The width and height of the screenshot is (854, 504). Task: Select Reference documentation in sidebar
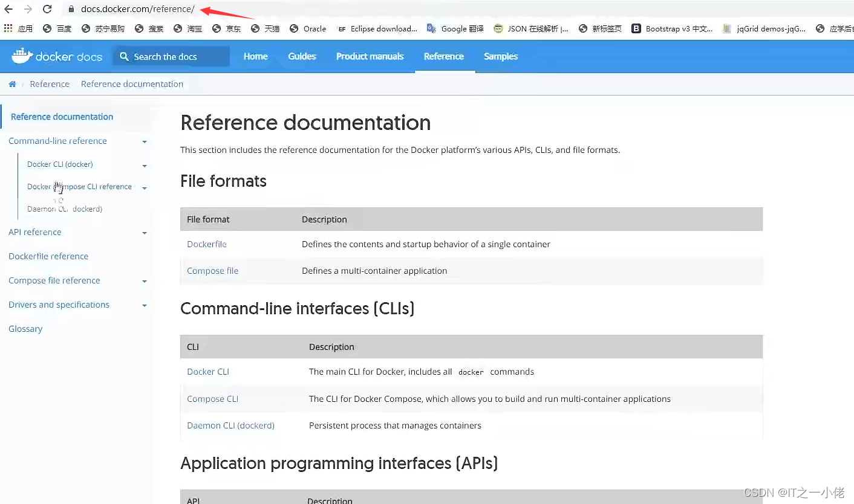[62, 117]
